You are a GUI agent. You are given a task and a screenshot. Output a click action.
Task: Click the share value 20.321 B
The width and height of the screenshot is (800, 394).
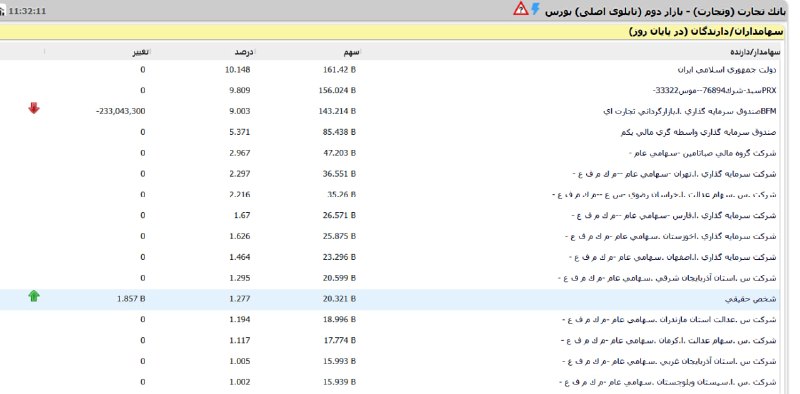coord(339,299)
